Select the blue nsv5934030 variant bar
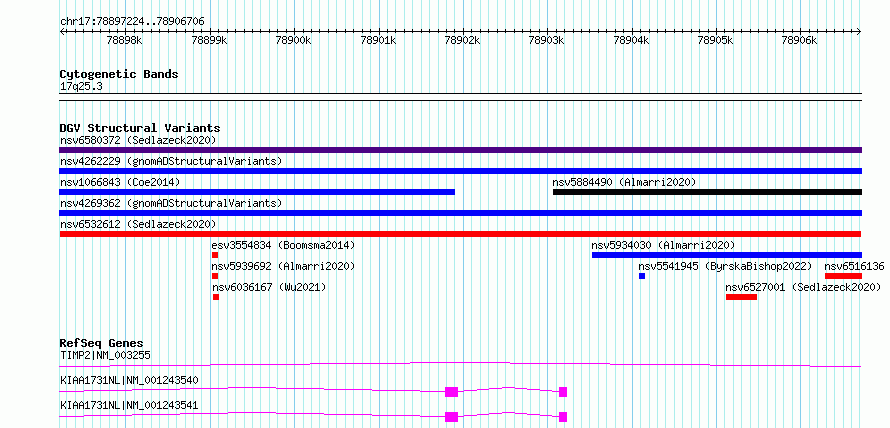The width and height of the screenshot is (890, 428). point(727,255)
